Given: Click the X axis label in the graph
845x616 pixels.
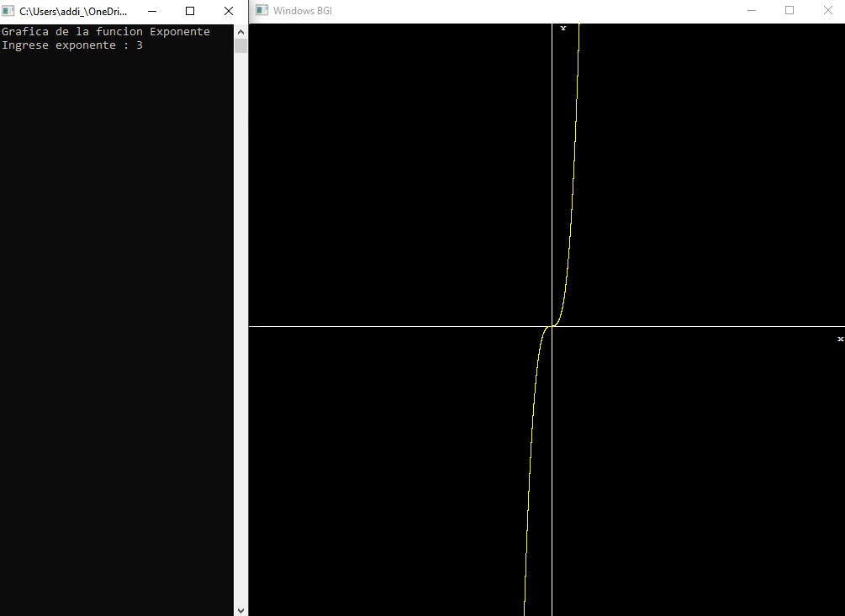Looking at the screenshot, I should pyautogui.click(x=840, y=339).
